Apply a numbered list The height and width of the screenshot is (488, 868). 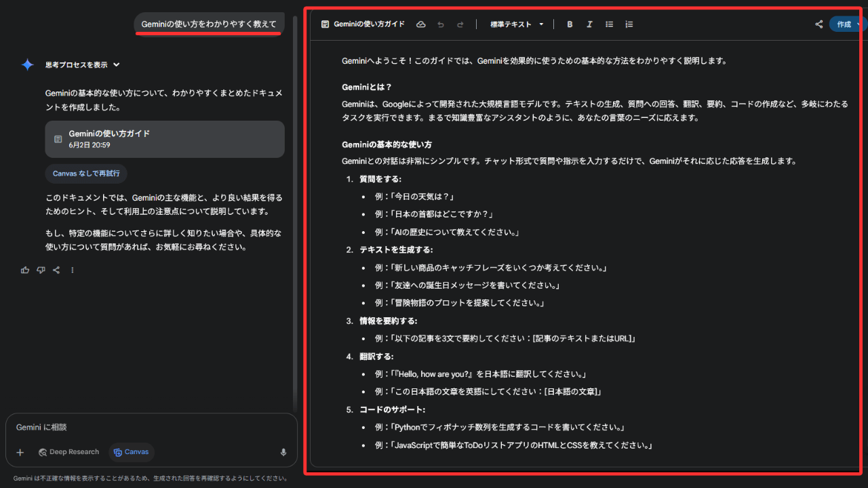[629, 24]
